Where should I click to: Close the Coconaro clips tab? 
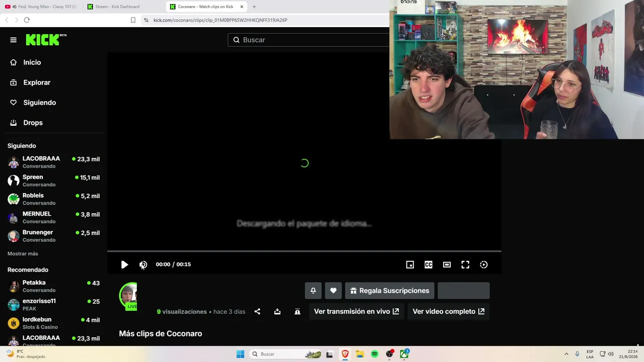(242, 7)
